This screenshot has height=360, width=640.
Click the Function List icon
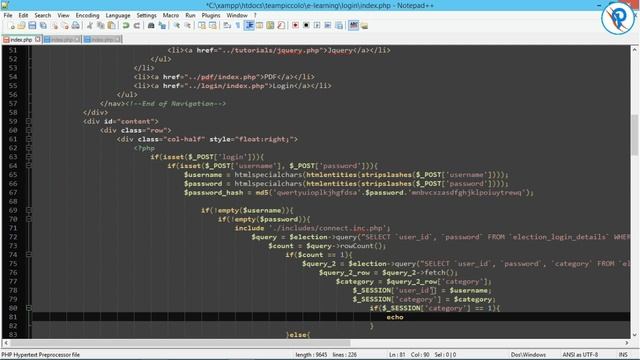pos(281,25)
